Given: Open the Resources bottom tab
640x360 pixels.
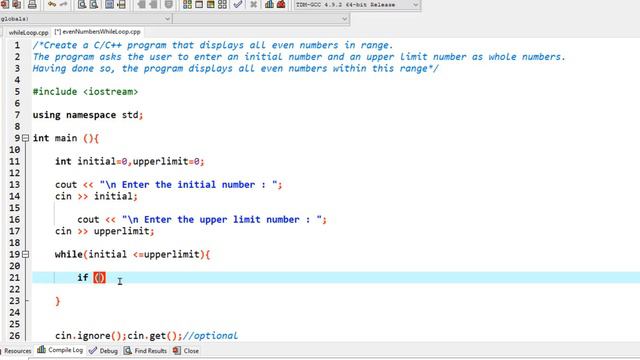Looking at the screenshot, I should click(17, 351).
